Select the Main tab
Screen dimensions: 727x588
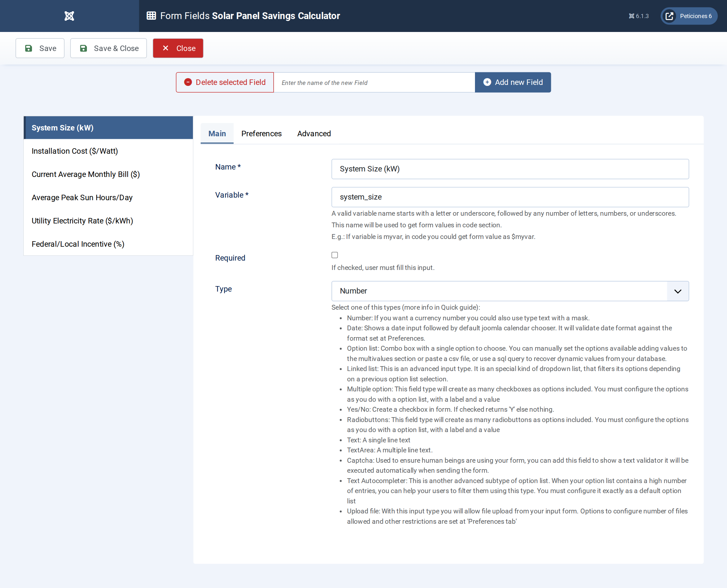[217, 133]
